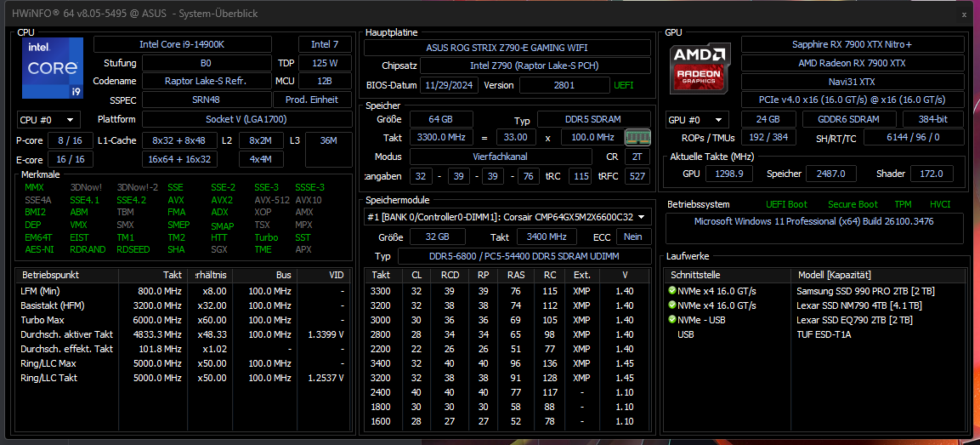
Task: Click the memory size 64 GB field
Action: pyautogui.click(x=441, y=119)
